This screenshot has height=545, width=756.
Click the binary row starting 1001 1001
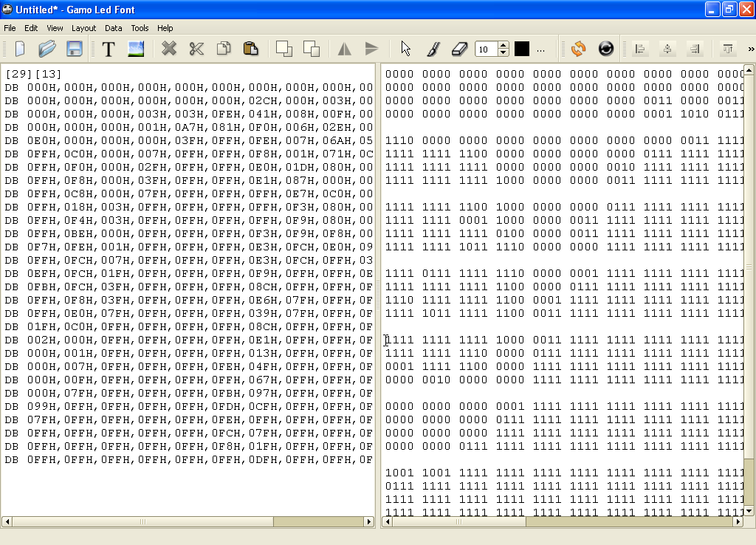click(x=564, y=473)
